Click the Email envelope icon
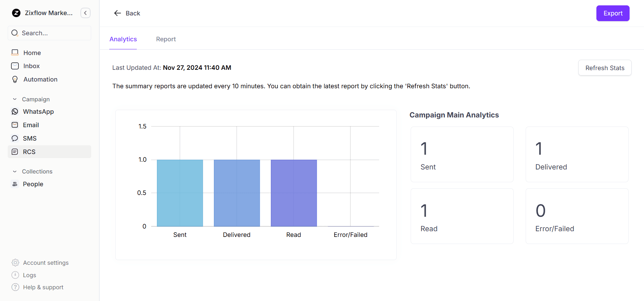The width and height of the screenshot is (644, 301). [x=15, y=125]
